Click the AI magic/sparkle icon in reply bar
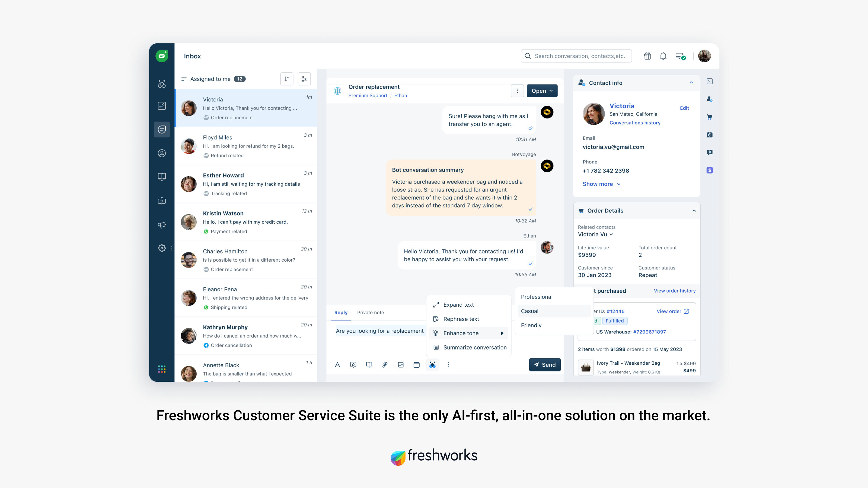Screen dimensions: 868x488 coord(432,365)
